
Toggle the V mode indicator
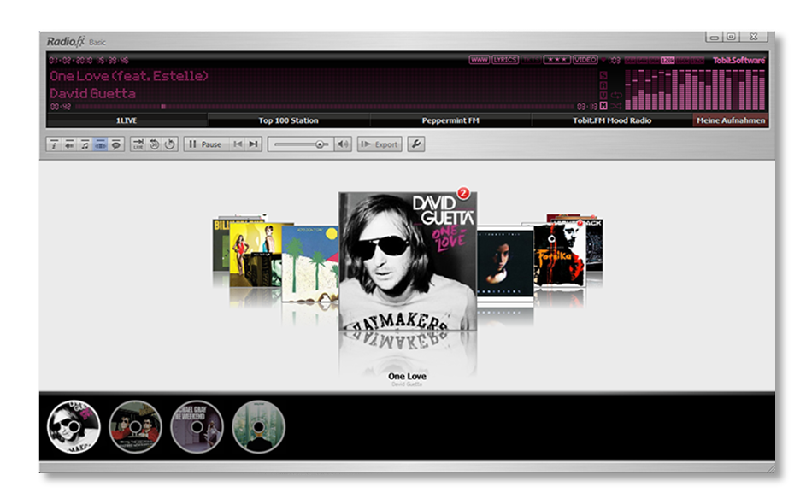pyautogui.click(x=603, y=95)
